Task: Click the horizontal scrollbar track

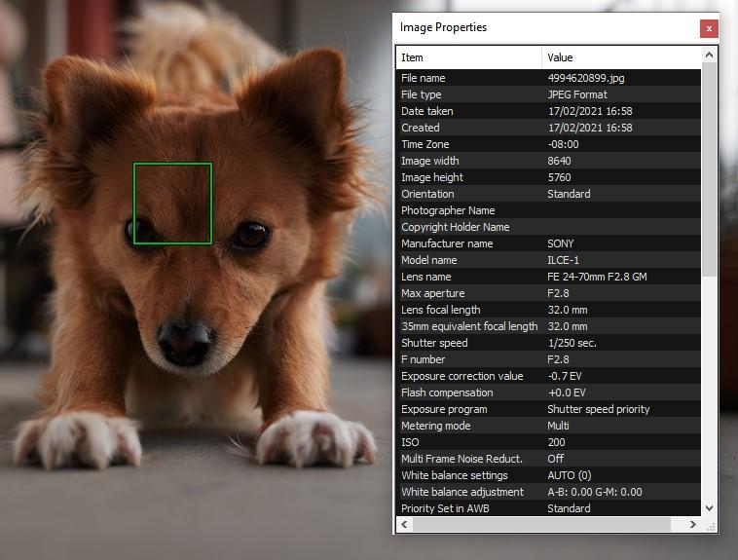Action: click(x=541, y=524)
